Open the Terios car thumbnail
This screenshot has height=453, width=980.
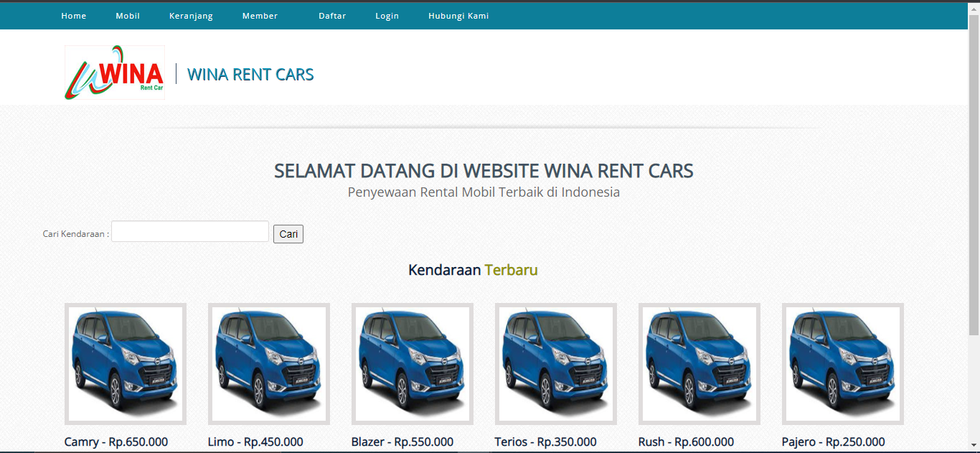556,364
